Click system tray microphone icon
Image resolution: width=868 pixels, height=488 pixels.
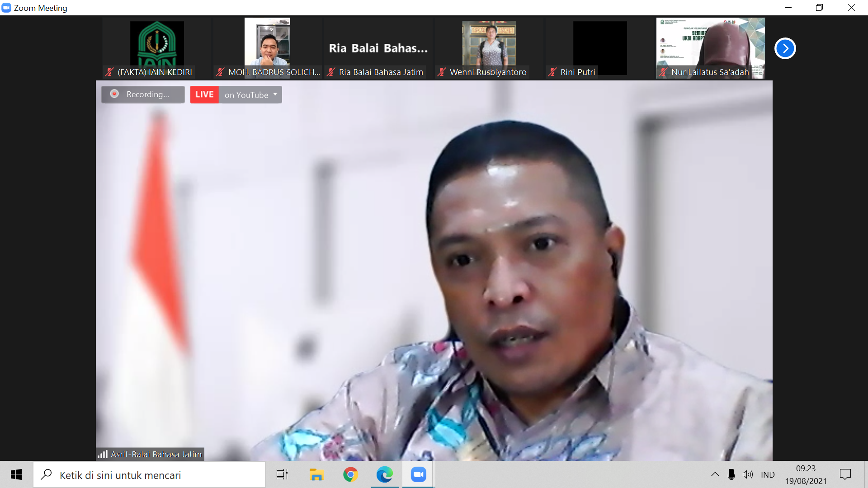731,474
